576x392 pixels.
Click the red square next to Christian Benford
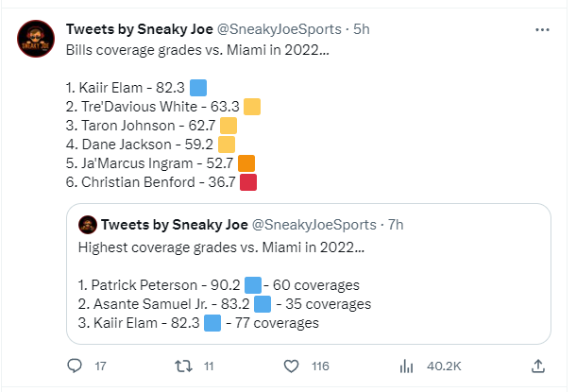click(248, 182)
